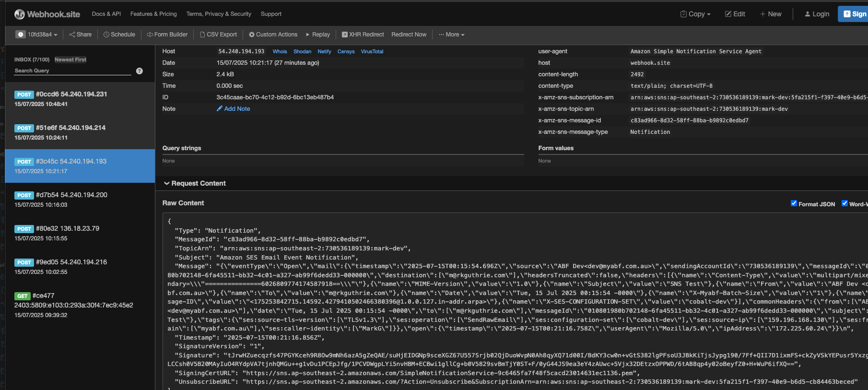Screen dimensions: 868x390
Task: Click CSV Export
Action: coord(218,35)
